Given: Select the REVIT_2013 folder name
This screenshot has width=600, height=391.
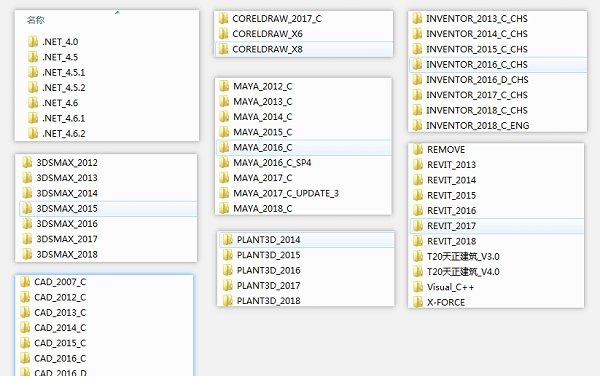Looking at the screenshot, I should click(452, 165).
